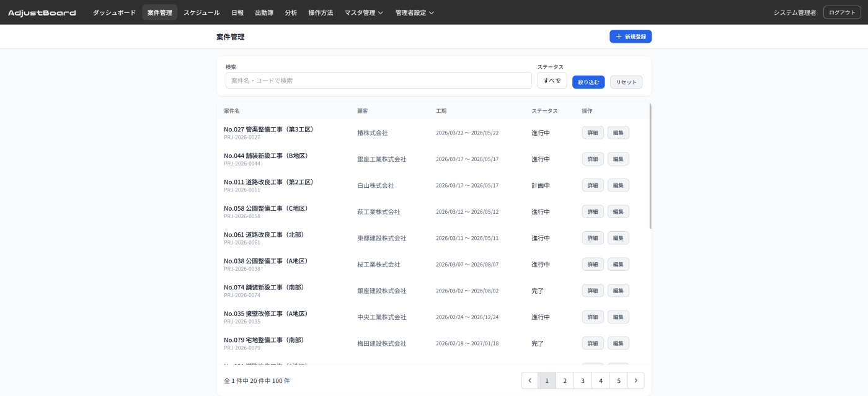This screenshot has width=868, height=396.
Task: Open 詳細 for No.027 管渠整備工事
Action: click(x=592, y=133)
